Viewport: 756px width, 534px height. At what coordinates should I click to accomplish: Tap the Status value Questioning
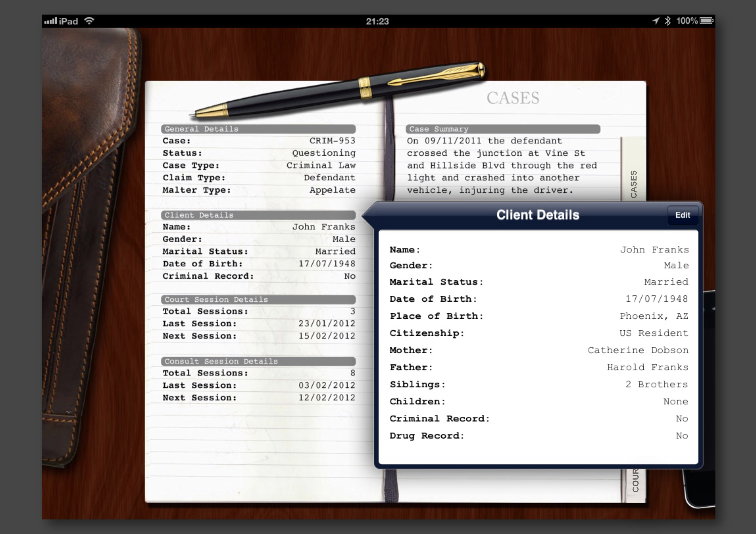(324, 153)
